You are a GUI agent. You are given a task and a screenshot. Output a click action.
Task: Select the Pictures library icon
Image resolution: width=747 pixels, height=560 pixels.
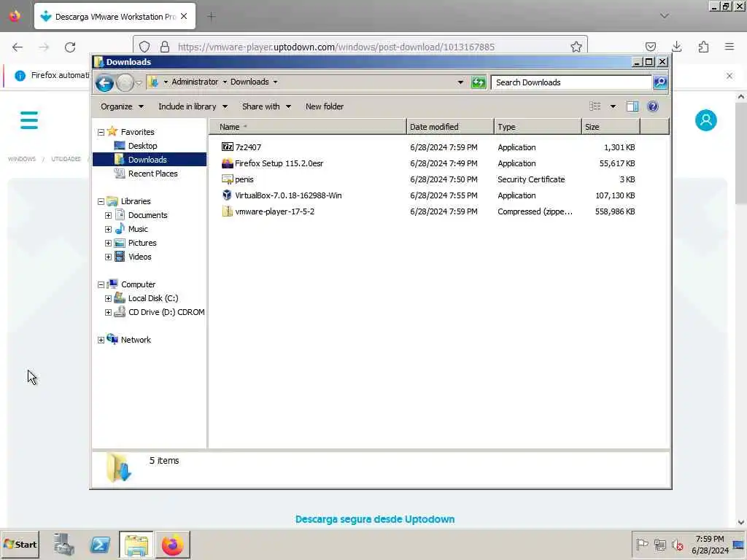[x=120, y=242]
